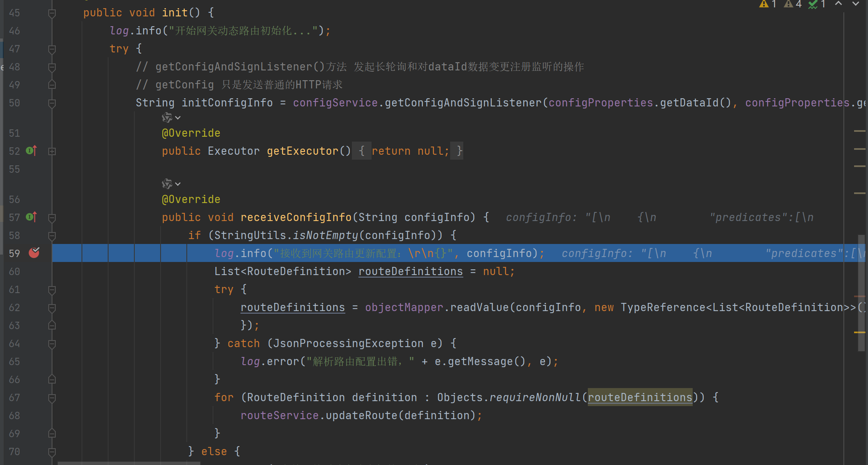868x465 pixels.
Task: Expand the folded '{ return null; }' body
Action: pyautogui.click(x=408, y=151)
